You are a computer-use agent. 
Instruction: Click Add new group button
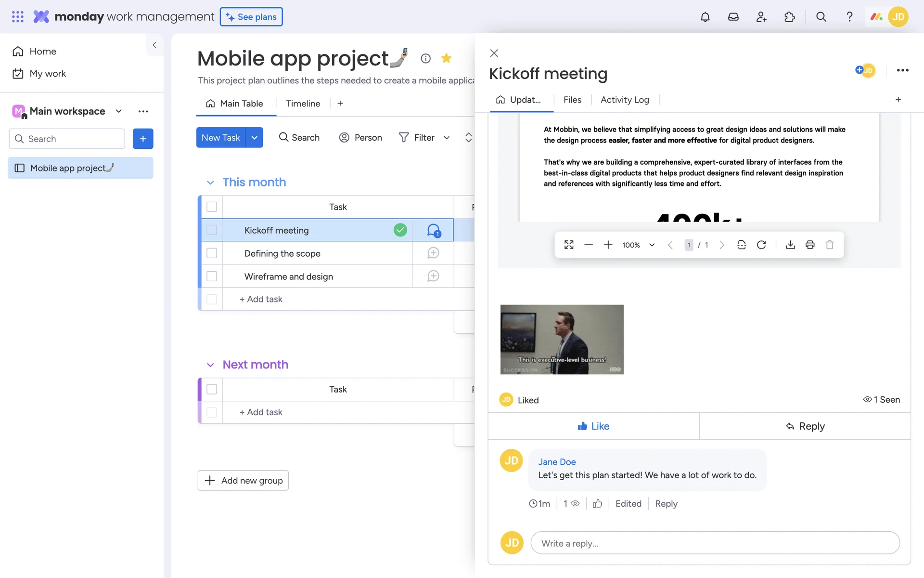pyautogui.click(x=243, y=480)
